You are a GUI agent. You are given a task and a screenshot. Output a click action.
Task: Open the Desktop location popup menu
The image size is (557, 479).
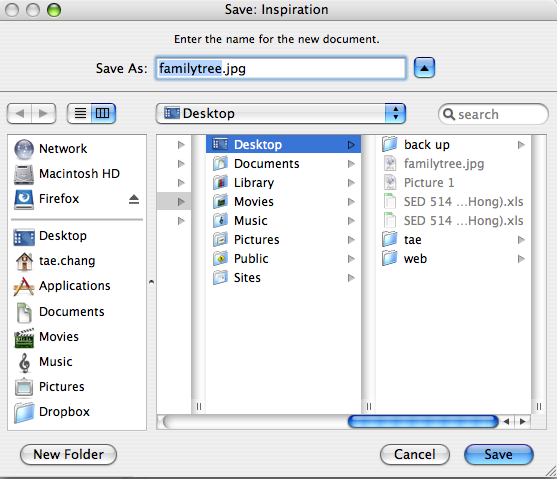(x=281, y=114)
